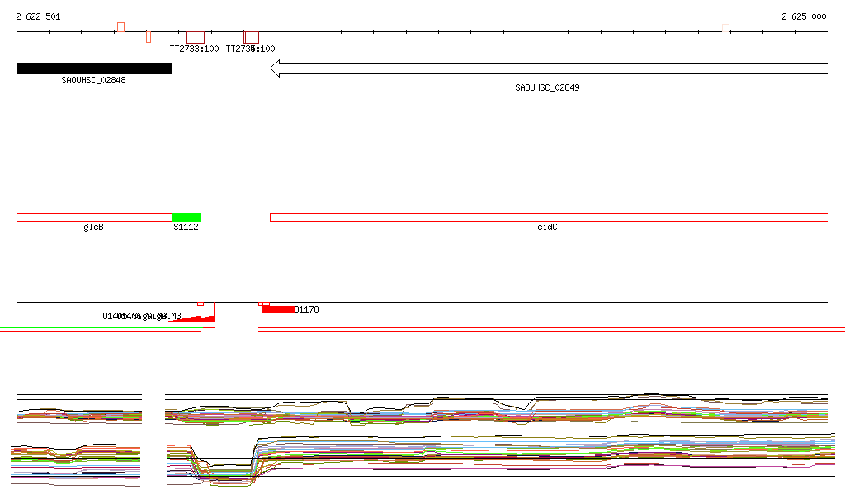Click the SAOUHSC_02849 label text

pyautogui.click(x=548, y=87)
